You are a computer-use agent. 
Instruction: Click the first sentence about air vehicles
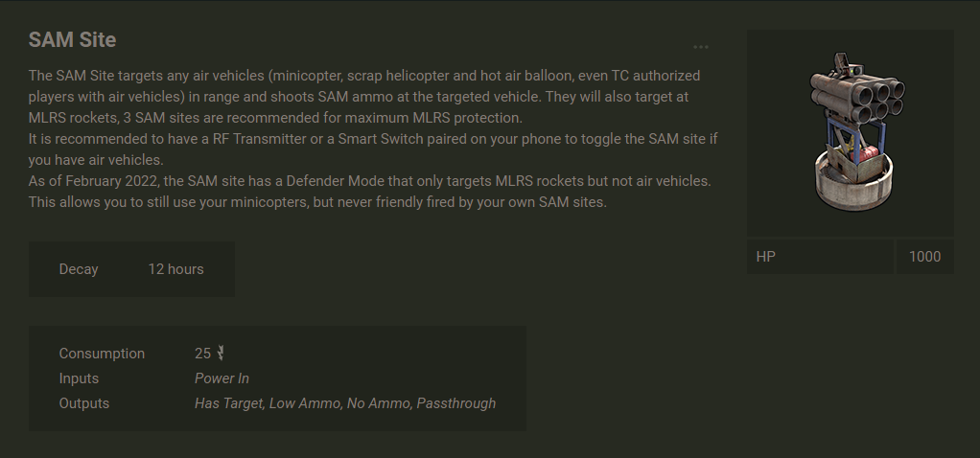(364, 75)
